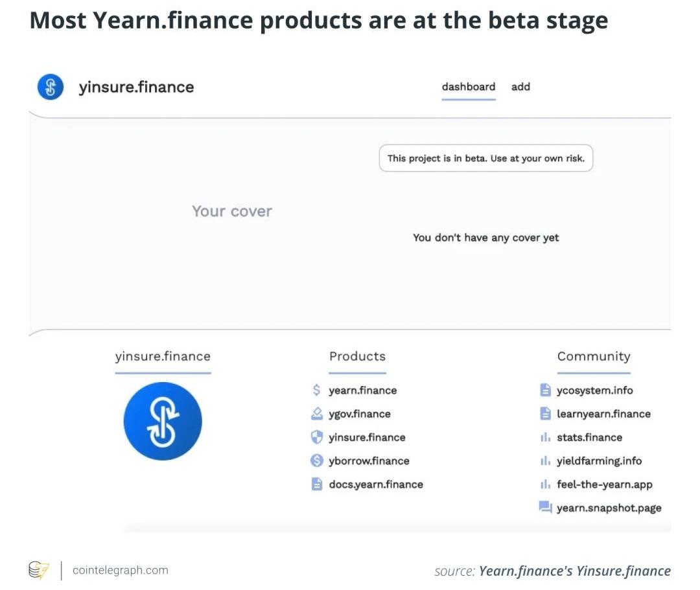Open the yieldfarming.info link
This screenshot has height=590, width=700.
[599, 460]
